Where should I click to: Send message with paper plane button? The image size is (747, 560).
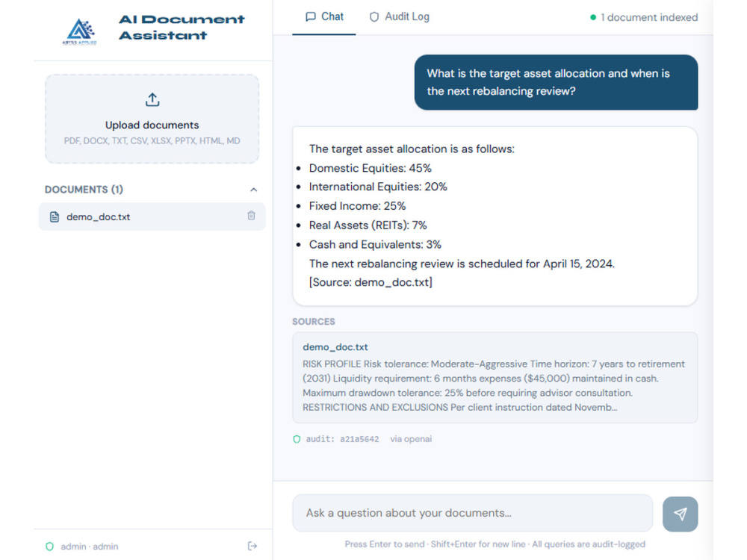click(680, 514)
